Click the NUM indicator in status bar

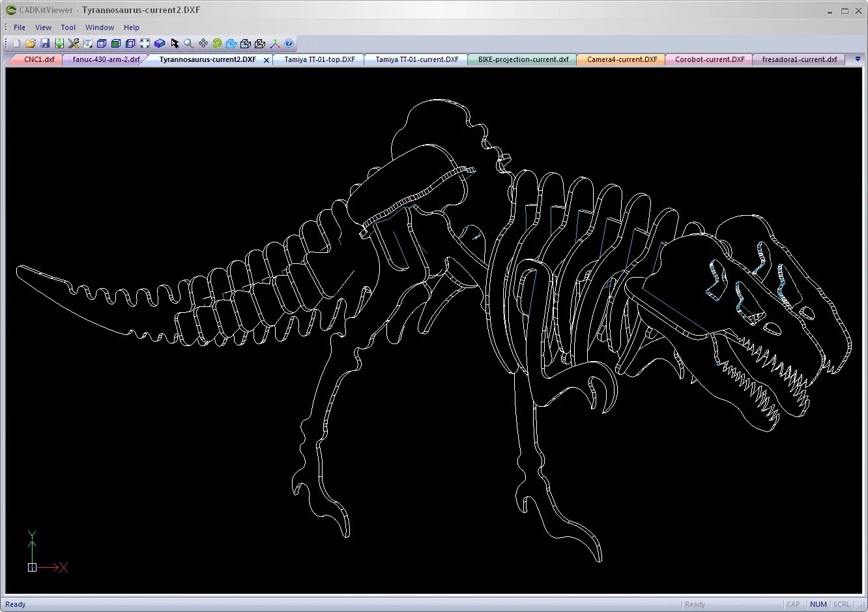[818, 604]
